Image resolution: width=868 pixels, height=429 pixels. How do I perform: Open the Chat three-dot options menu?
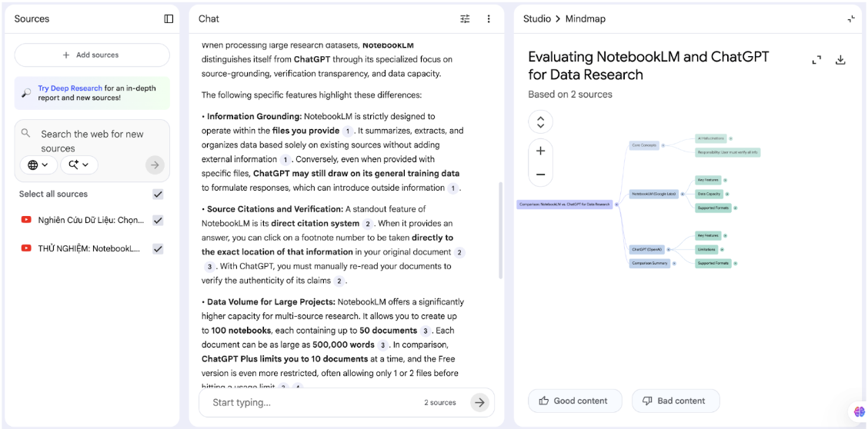click(489, 19)
